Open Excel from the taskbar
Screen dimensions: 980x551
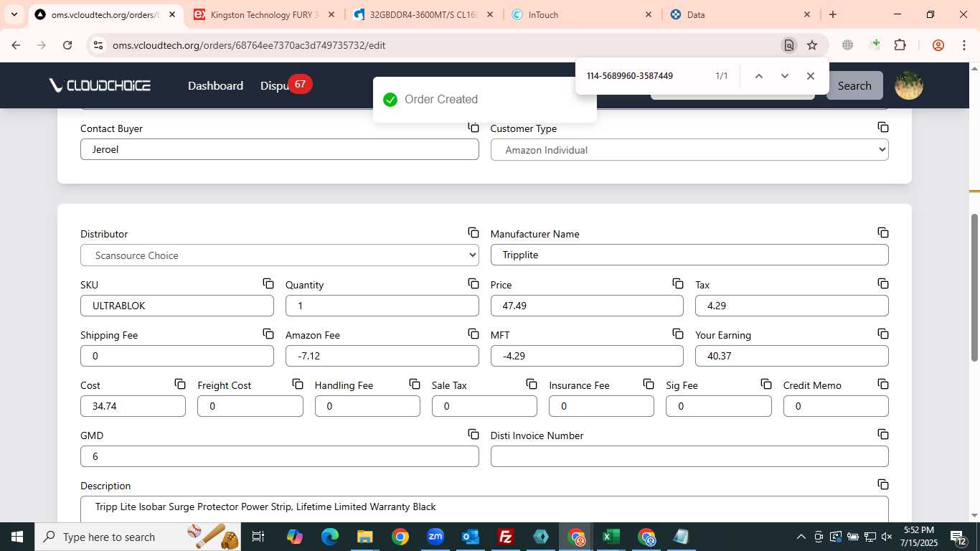pyautogui.click(x=611, y=537)
